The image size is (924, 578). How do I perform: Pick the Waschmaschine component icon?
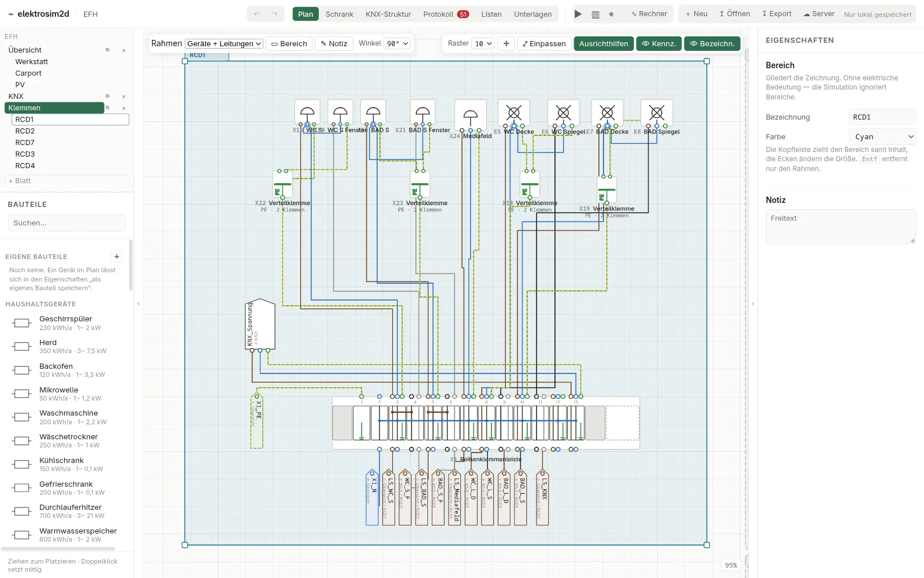pyautogui.click(x=22, y=417)
